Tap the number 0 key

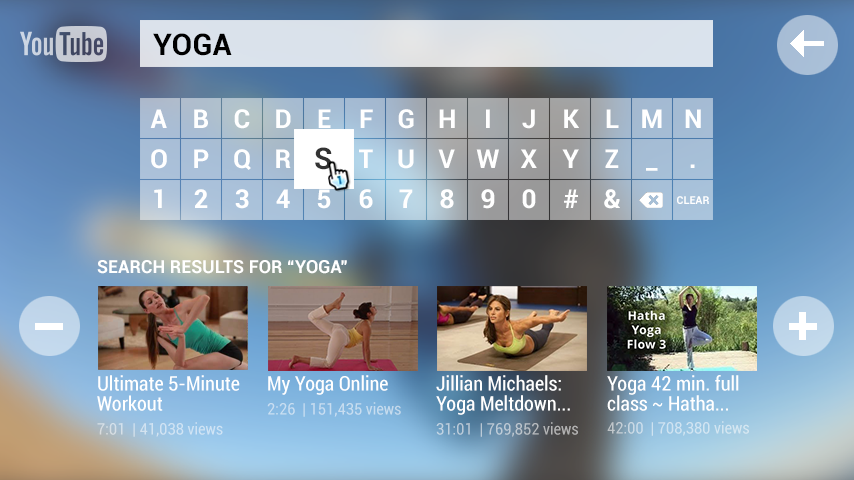point(529,200)
